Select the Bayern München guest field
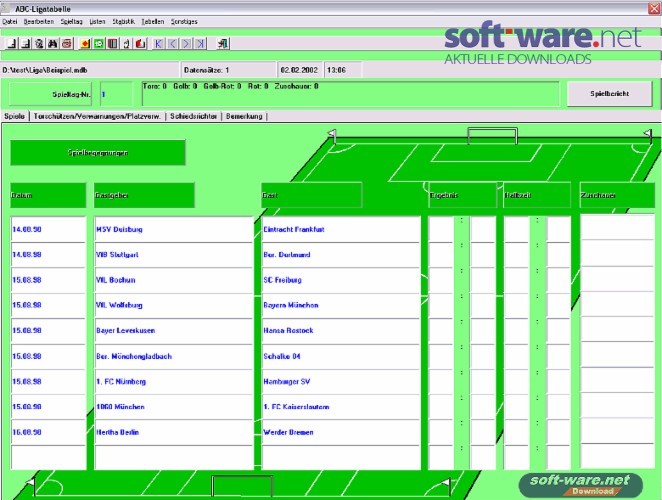662x500 pixels. click(341, 305)
